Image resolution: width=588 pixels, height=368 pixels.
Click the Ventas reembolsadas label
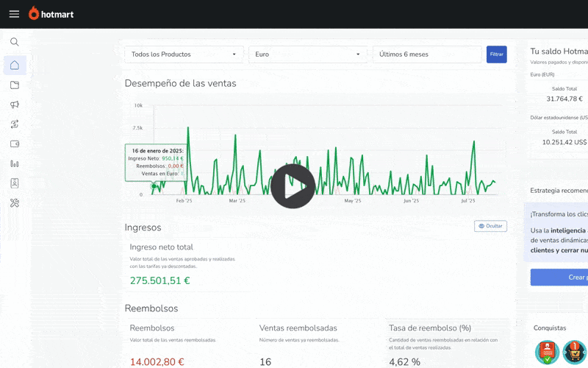(298, 328)
